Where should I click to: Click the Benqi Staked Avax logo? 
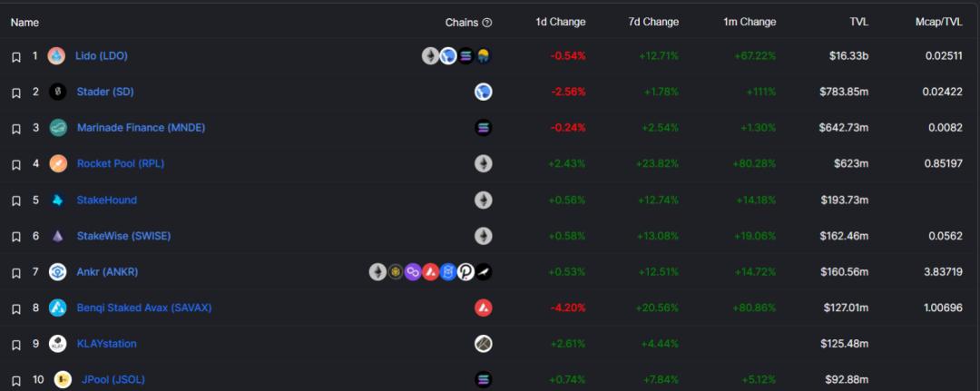[57, 308]
